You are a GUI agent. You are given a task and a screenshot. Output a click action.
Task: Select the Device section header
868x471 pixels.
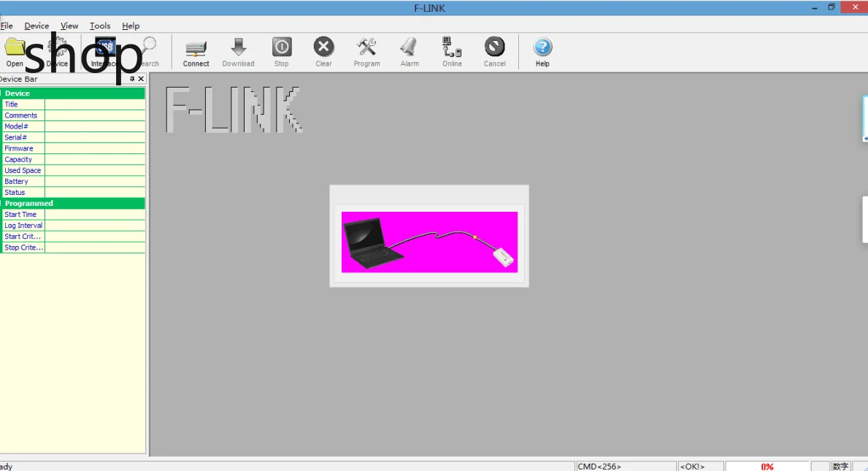[72, 93]
